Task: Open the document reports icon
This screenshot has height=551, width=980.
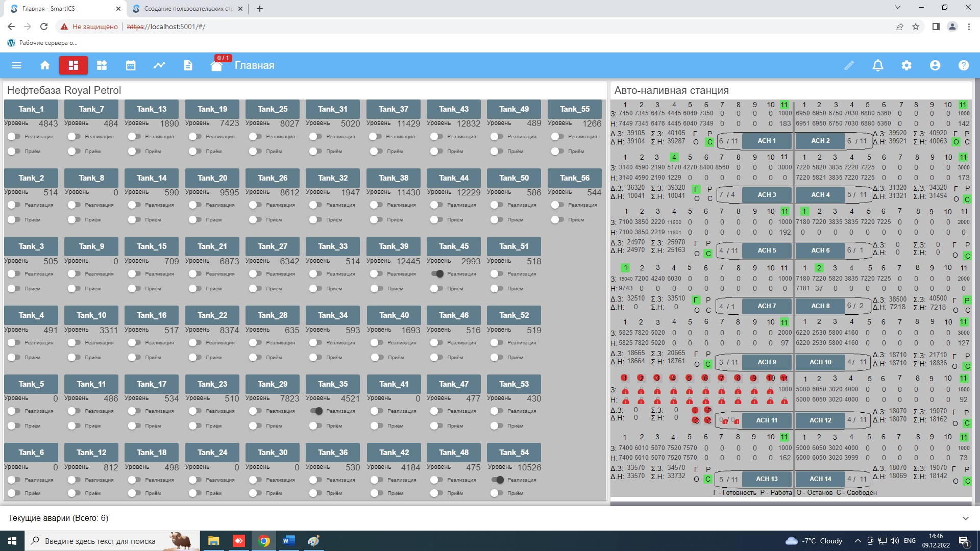Action: (x=188, y=65)
